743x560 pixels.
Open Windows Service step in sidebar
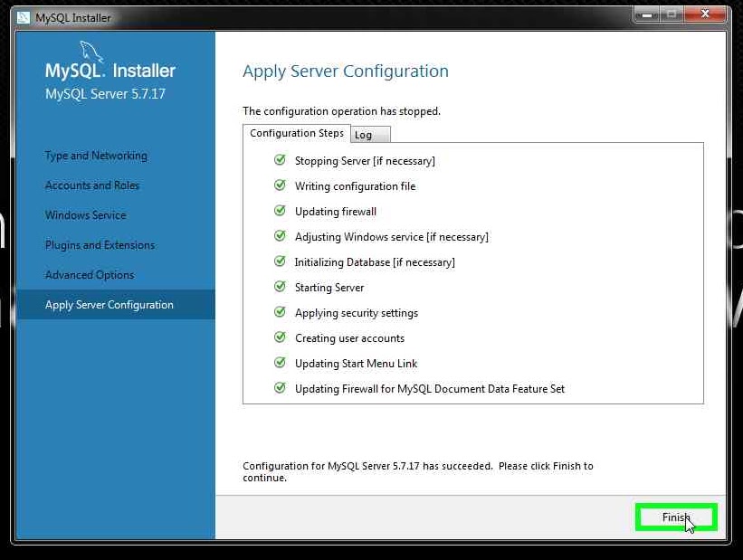pyautogui.click(x=86, y=215)
